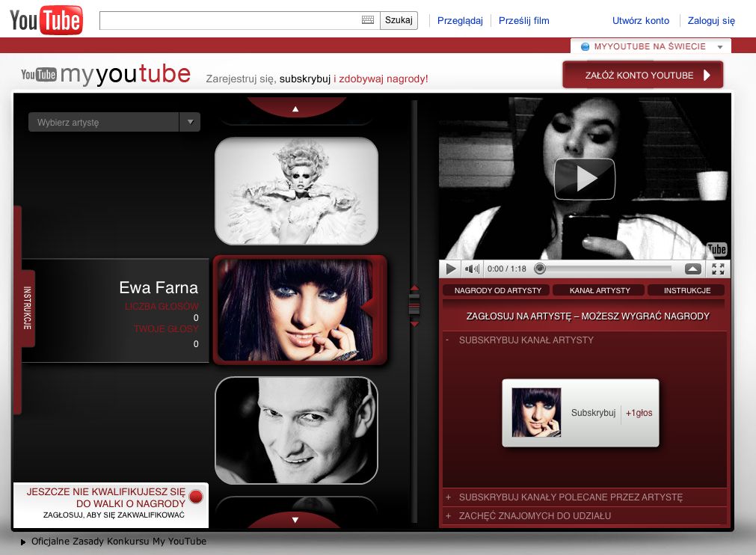
Task: Open the on-screen keyboard icon in search box
Action: point(368,19)
